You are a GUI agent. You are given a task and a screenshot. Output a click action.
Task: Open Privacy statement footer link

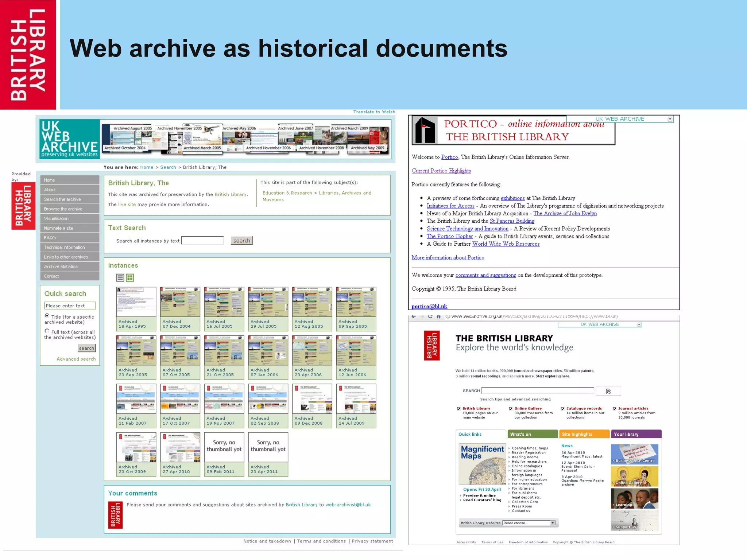(x=372, y=541)
